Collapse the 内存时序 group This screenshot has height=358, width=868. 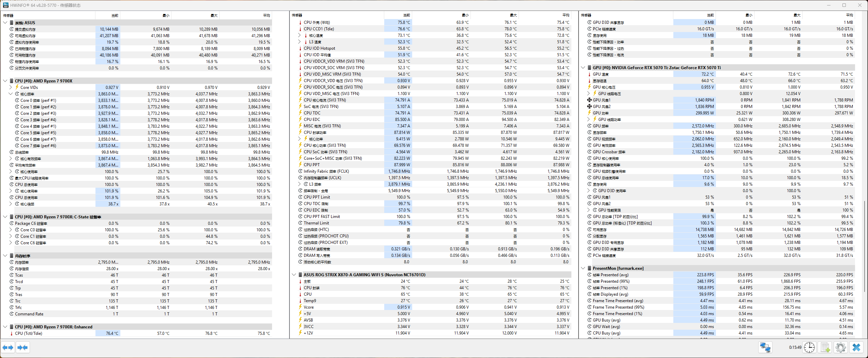pos(5,256)
